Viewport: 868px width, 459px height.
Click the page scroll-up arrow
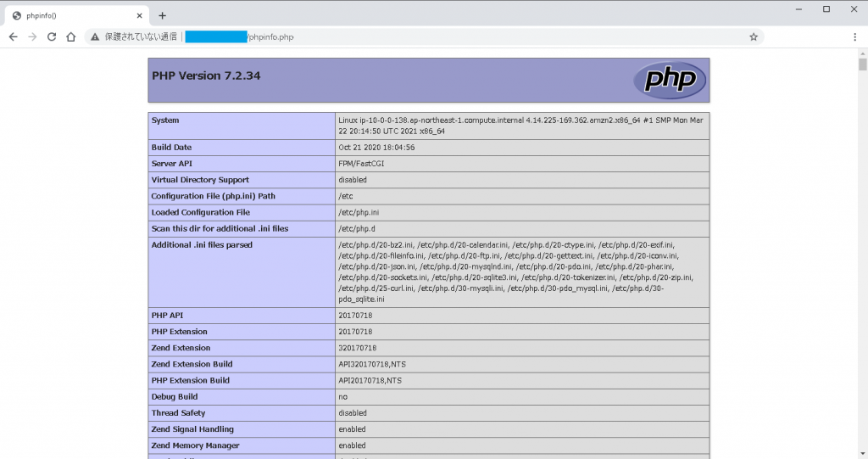tap(862, 53)
